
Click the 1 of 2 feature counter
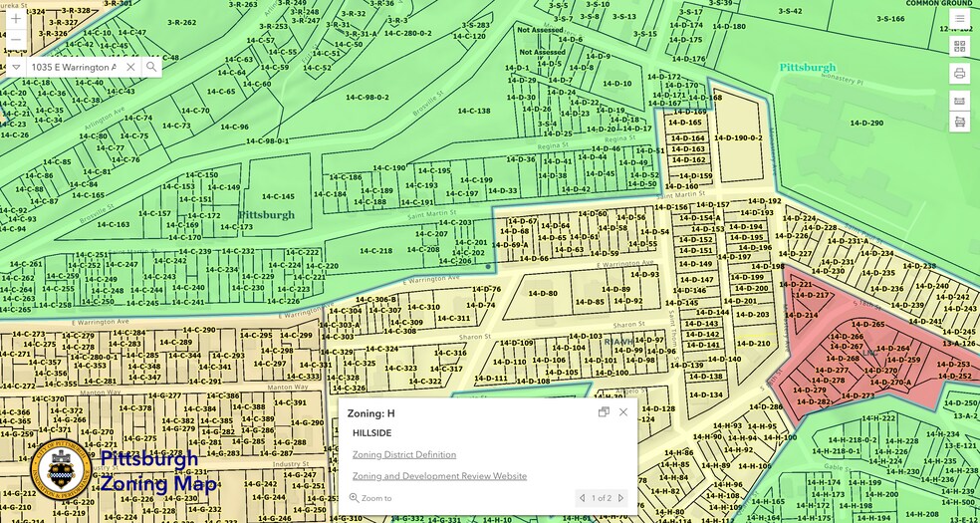(602, 498)
